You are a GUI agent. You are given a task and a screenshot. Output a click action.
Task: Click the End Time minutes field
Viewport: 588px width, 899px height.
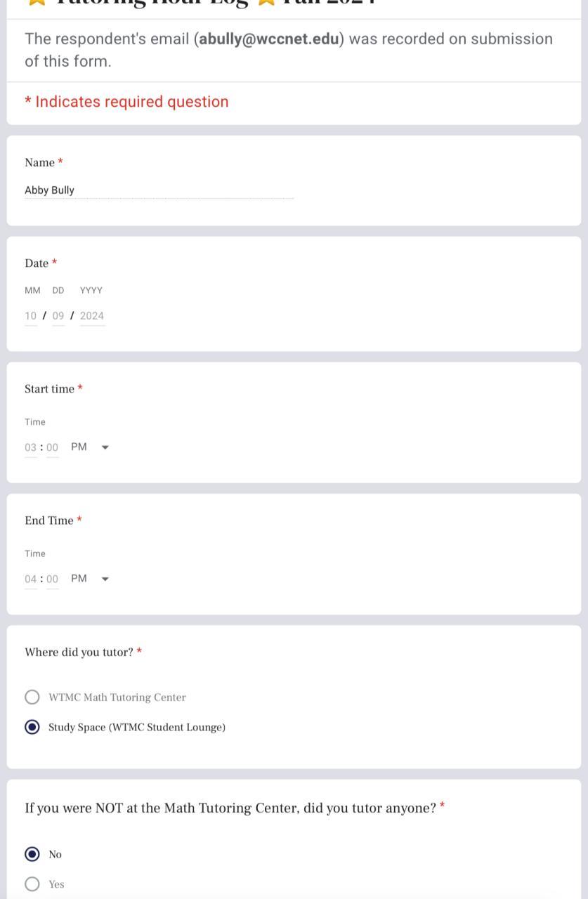pos(53,579)
